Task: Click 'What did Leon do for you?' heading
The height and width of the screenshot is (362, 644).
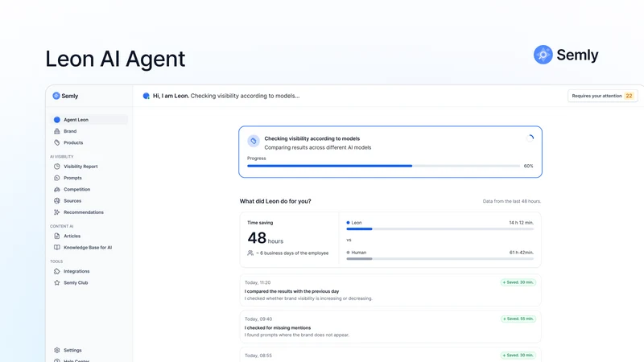Action: click(x=275, y=202)
